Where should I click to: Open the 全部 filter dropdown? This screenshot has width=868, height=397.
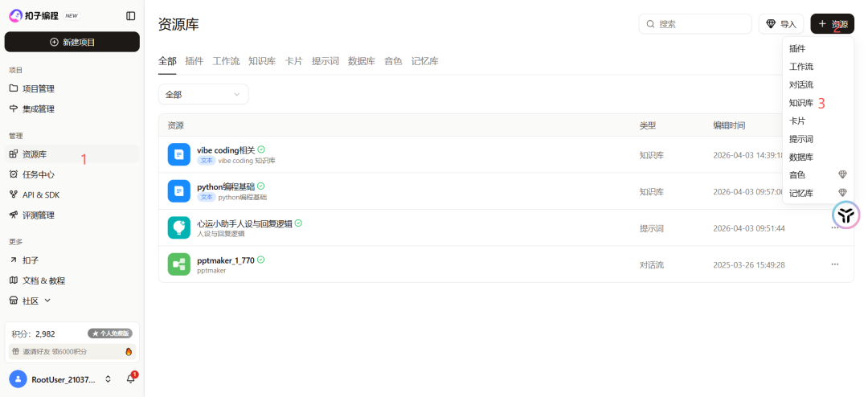(x=203, y=95)
